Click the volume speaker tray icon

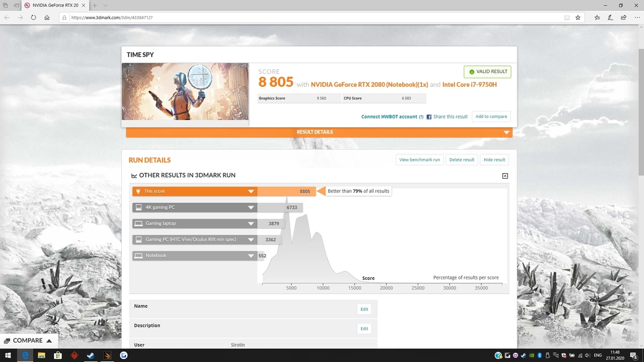click(587, 355)
